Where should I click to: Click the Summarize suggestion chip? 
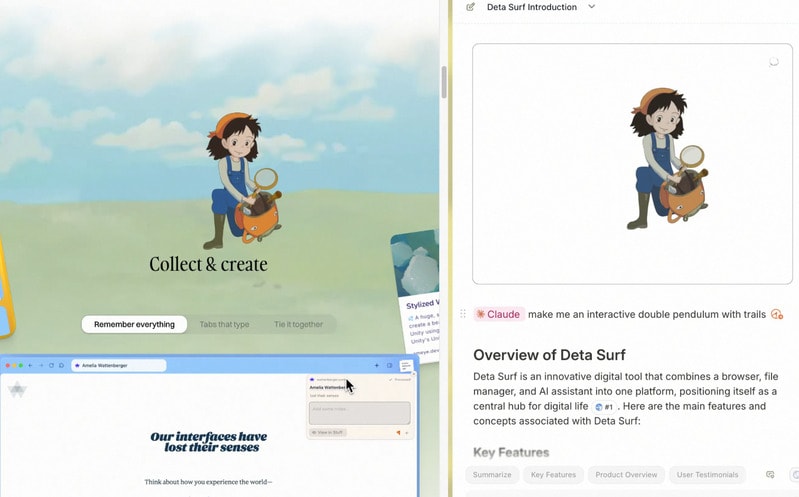tap(491, 475)
